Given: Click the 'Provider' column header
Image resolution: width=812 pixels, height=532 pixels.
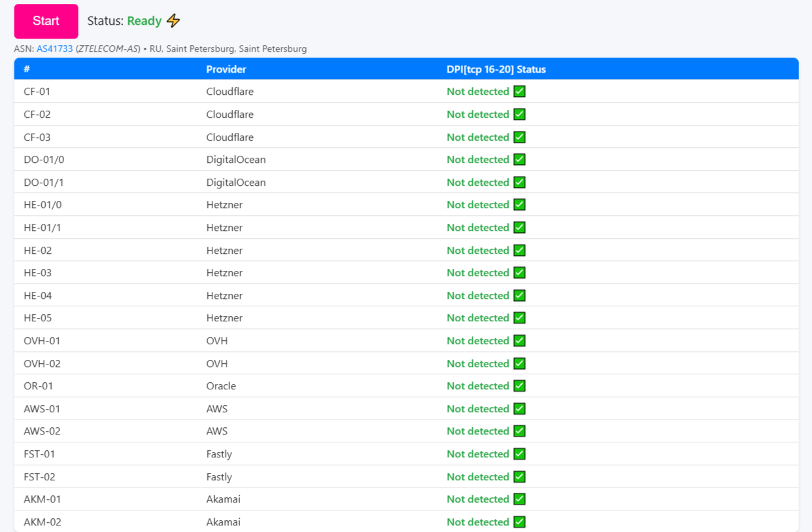Looking at the screenshot, I should tap(226, 69).
